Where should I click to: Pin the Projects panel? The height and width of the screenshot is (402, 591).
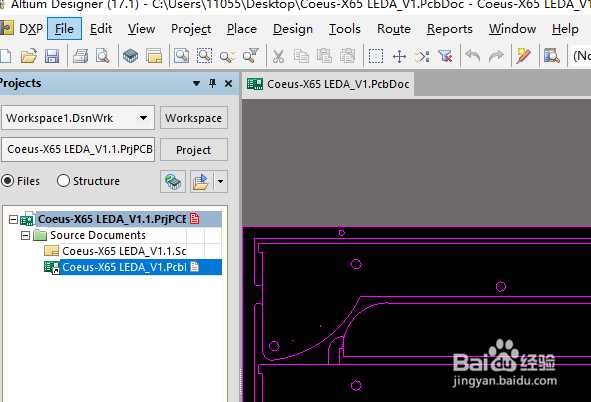pyautogui.click(x=213, y=83)
